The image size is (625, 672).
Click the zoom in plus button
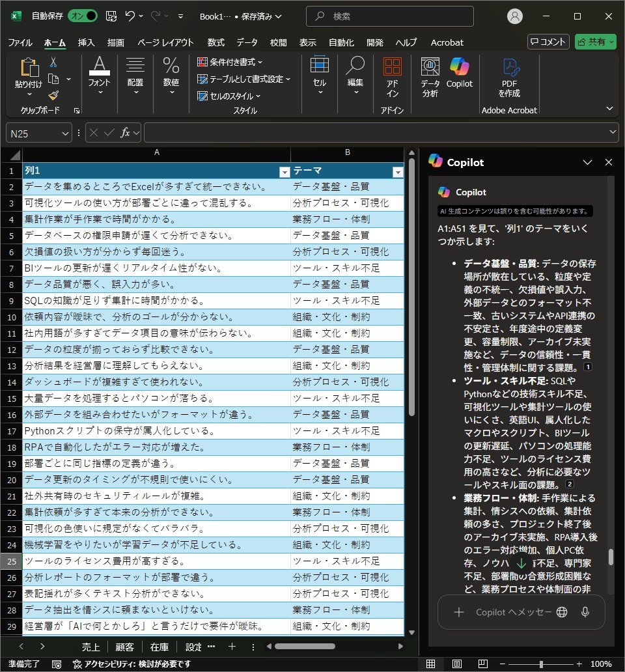(579, 664)
